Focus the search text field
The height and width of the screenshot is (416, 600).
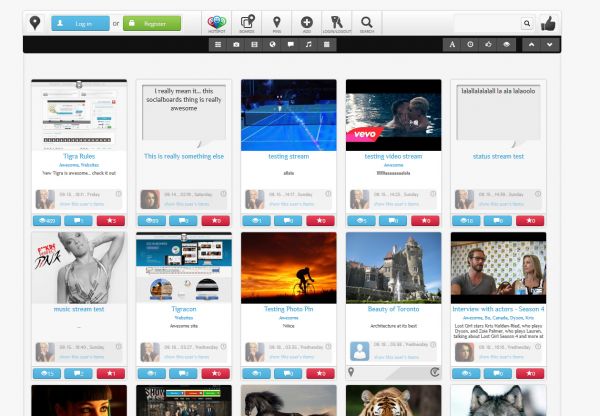[487, 23]
